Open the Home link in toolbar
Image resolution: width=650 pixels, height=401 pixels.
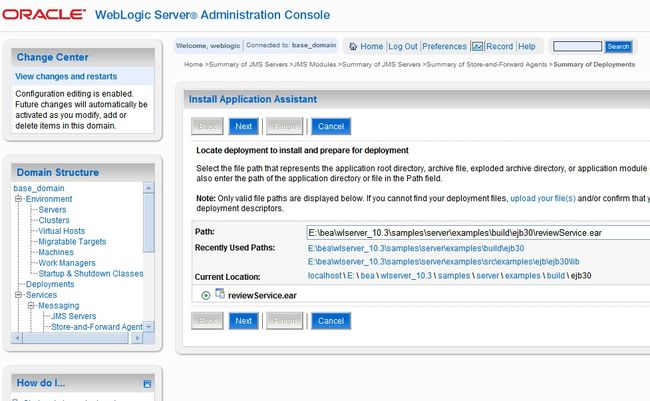tap(371, 46)
